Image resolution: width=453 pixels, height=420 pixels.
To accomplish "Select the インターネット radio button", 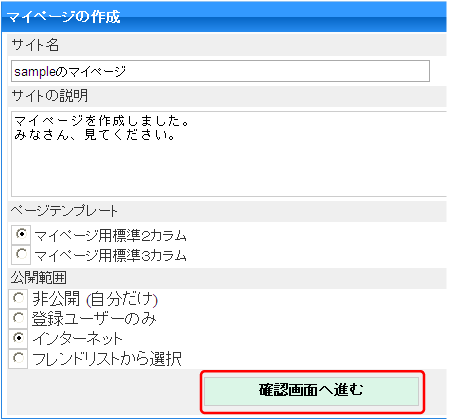I will 18,338.
